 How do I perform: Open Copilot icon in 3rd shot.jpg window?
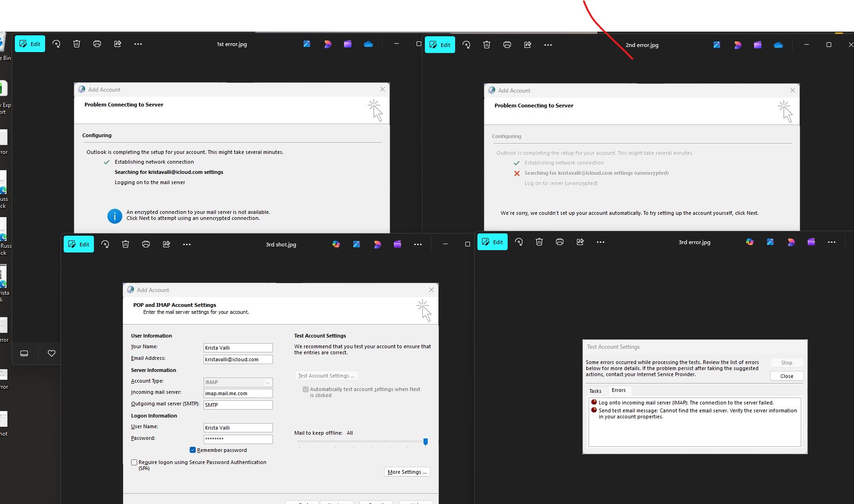(336, 244)
